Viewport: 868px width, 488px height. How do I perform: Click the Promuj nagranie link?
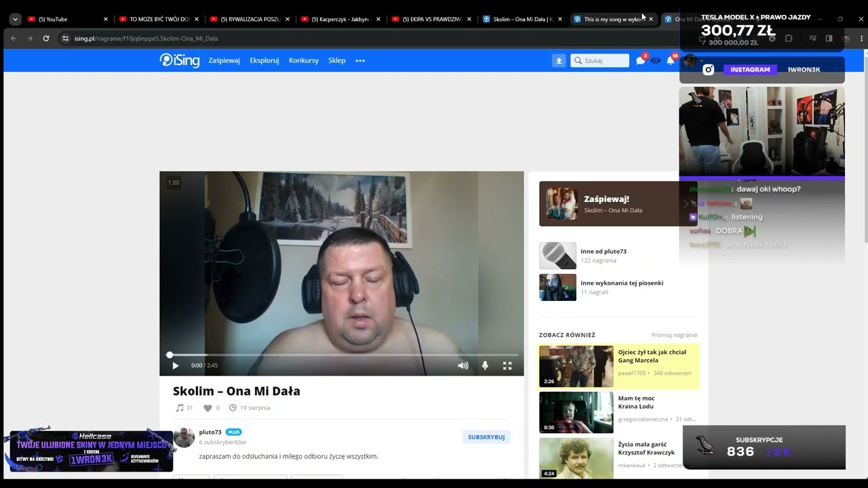[674, 335]
